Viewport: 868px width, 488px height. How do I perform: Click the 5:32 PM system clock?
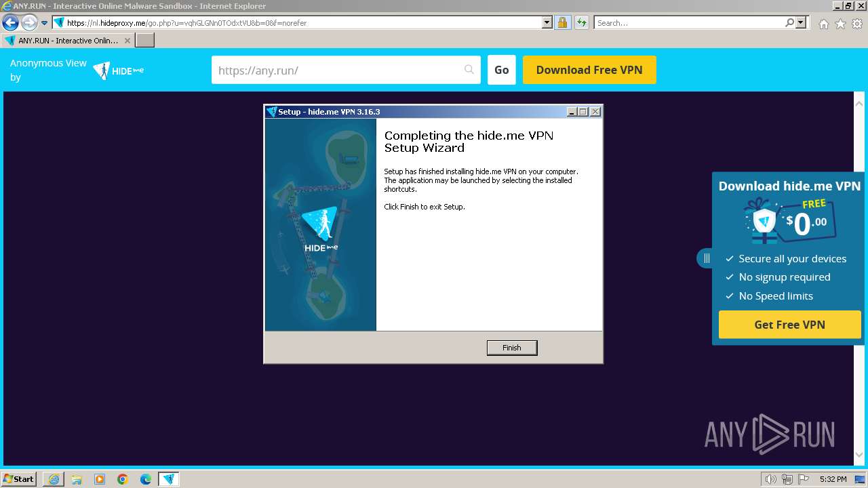click(833, 479)
